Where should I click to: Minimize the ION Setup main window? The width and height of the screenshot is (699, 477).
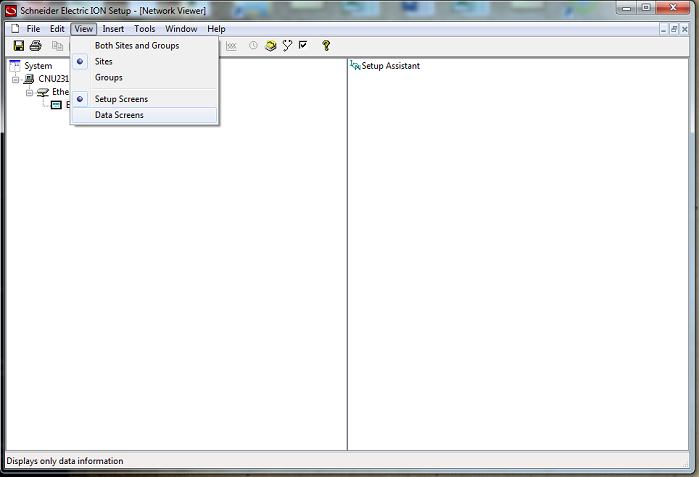627,8
